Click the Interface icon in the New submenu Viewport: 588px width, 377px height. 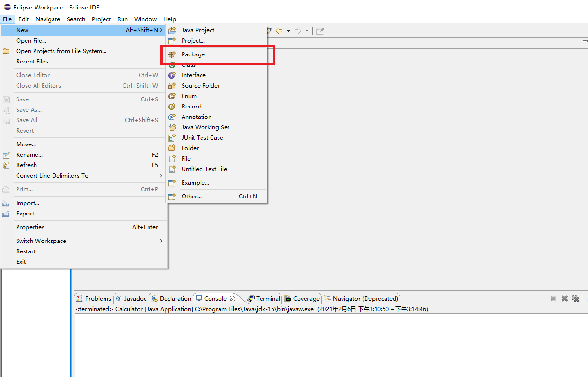172,75
